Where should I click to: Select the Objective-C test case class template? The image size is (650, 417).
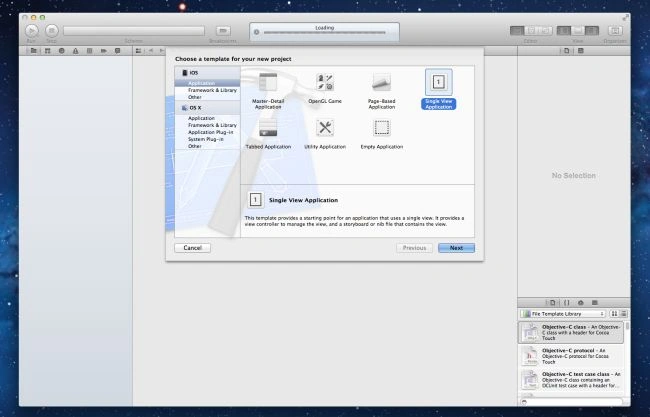[x=570, y=380]
